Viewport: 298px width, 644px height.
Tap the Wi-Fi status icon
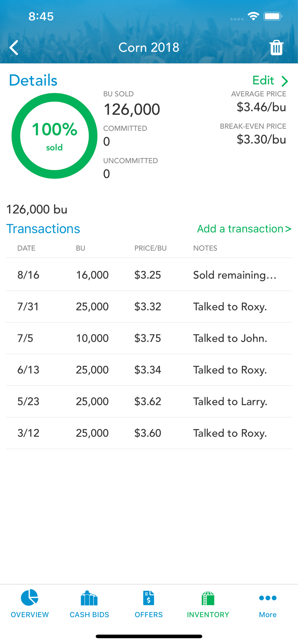tap(253, 16)
